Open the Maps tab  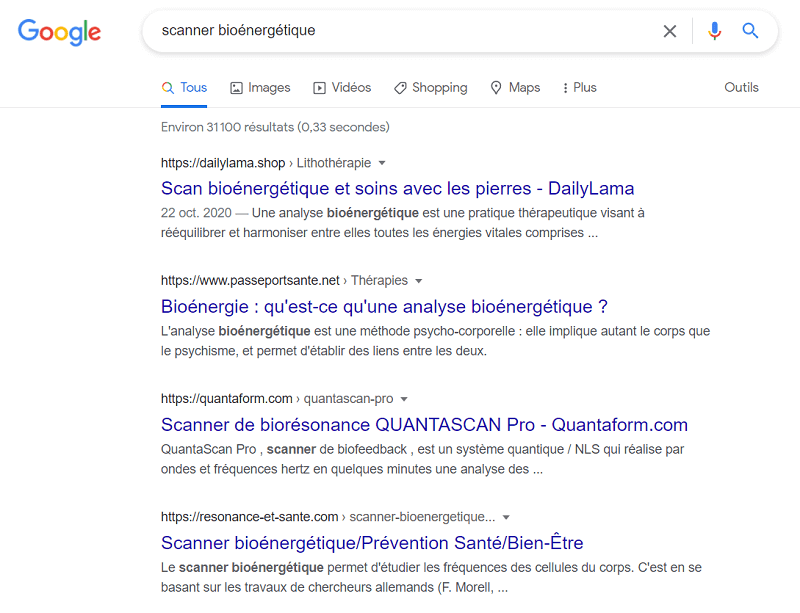(x=515, y=88)
